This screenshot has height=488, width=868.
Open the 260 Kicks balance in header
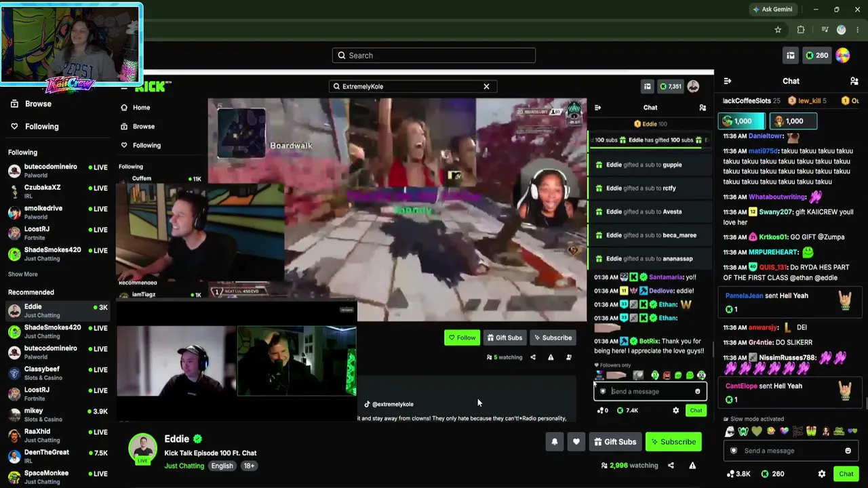coord(816,56)
